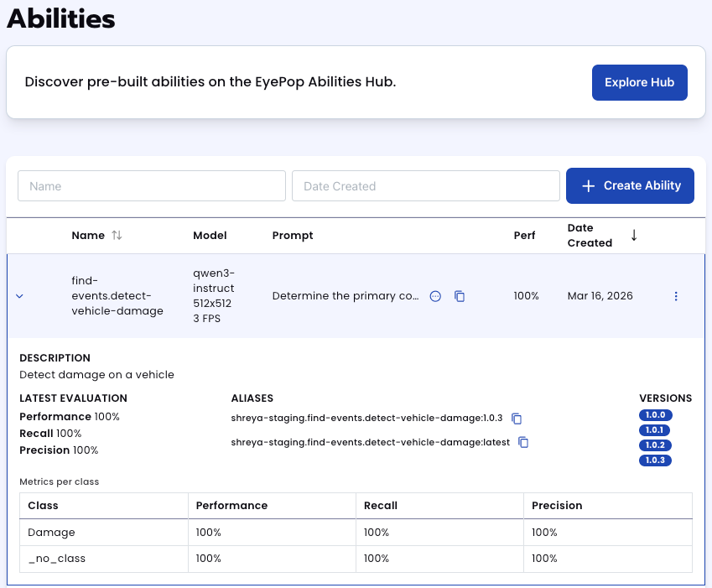Screen dimensions: 712x588
Task: Click the plus icon on Create Ability
Action: pos(589,185)
